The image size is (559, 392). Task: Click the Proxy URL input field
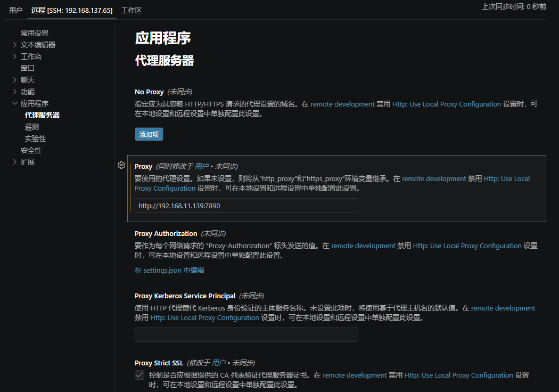pos(246,206)
